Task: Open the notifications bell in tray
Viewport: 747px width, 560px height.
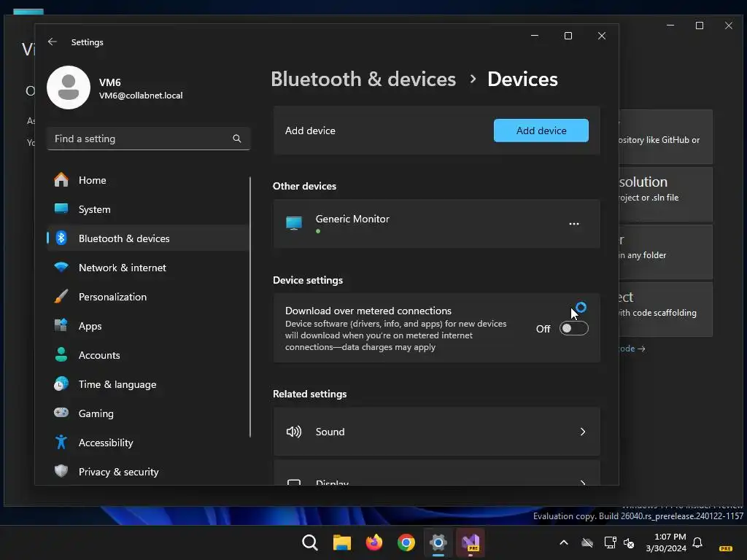Action: pyautogui.click(x=697, y=542)
